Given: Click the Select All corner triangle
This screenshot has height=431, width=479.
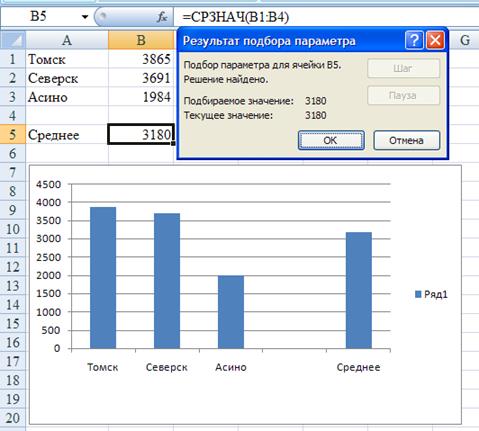Looking at the screenshot, I should (x=13, y=40).
